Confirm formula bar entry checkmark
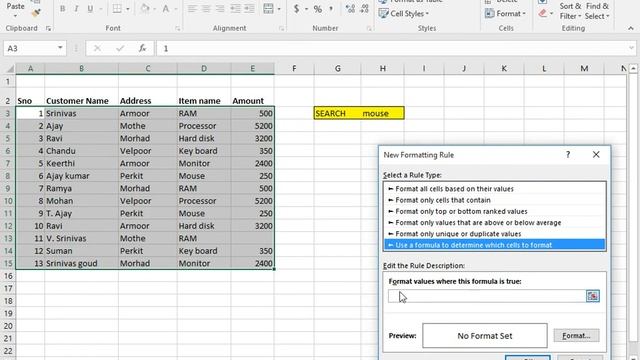640x360 pixels. pyautogui.click(x=120, y=48)
